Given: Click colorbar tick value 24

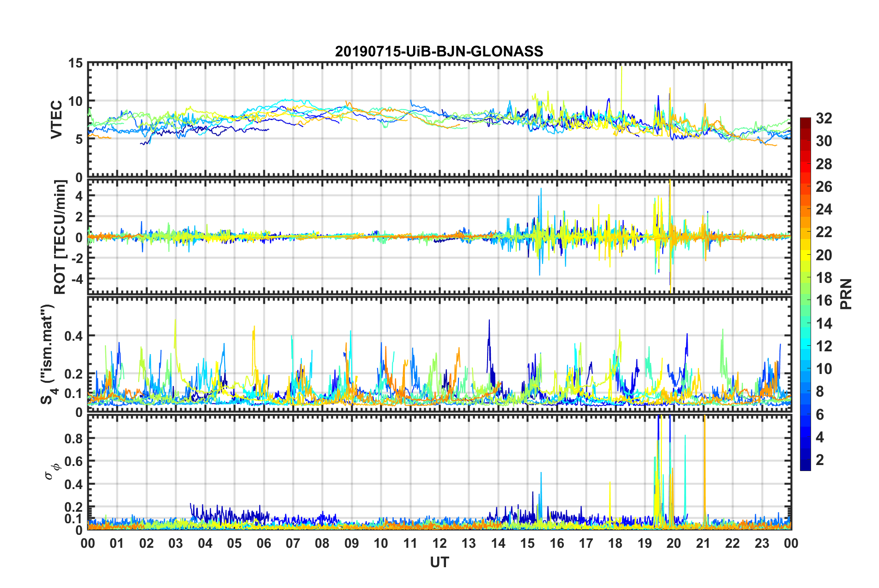Looking at the screenshot, I should (x=824, y=209).
